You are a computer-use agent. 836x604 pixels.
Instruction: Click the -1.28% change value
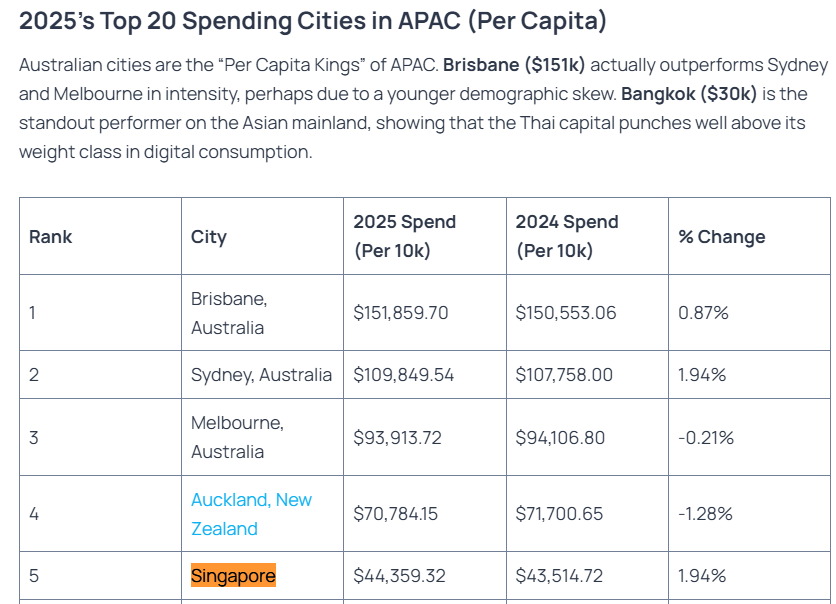(x=705, y=514)
